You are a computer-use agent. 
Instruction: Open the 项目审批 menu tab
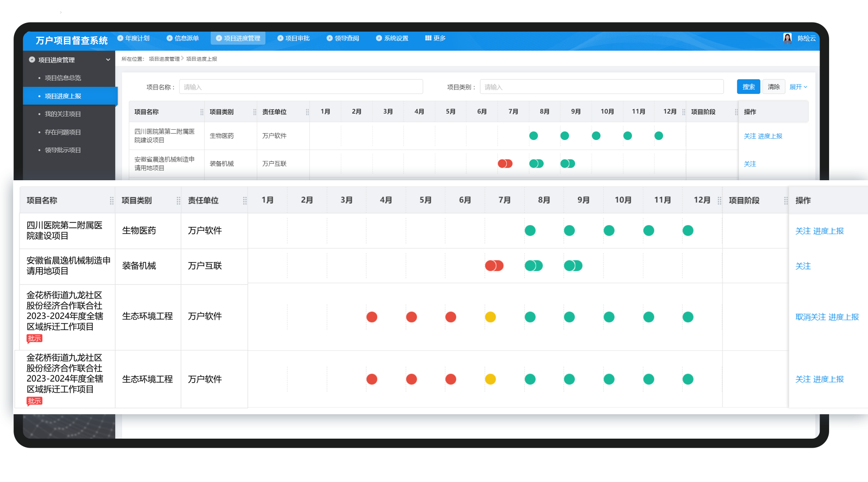point(293,38)
